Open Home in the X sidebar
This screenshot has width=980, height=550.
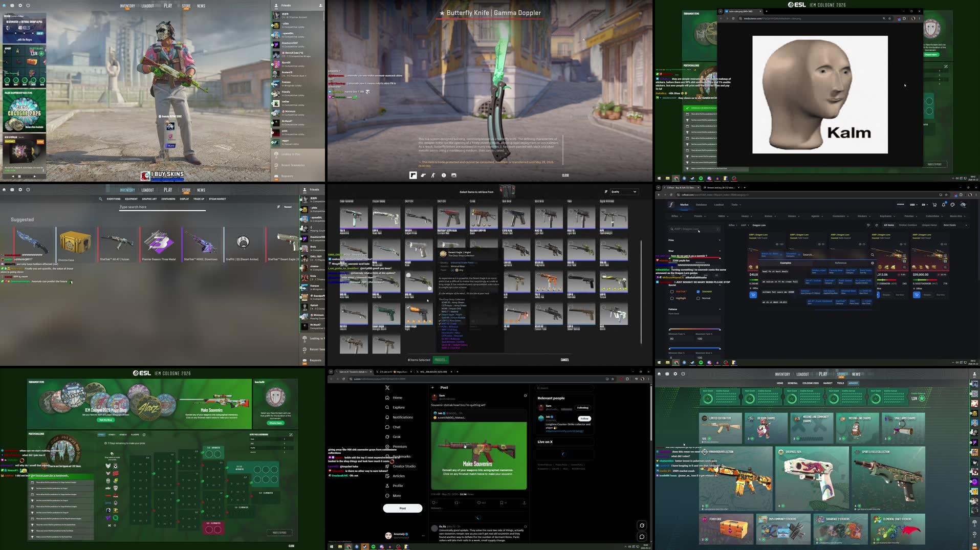394,398
